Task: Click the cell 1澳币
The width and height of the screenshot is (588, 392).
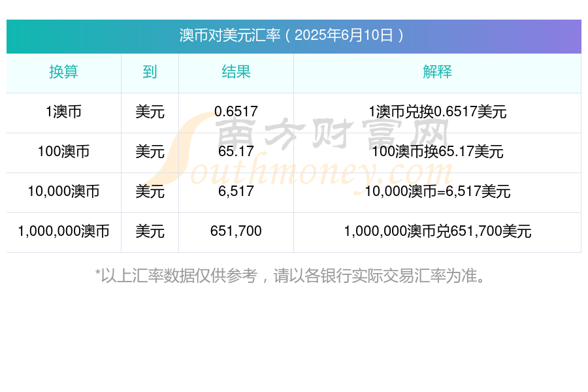Action: [x=64, y=112]
